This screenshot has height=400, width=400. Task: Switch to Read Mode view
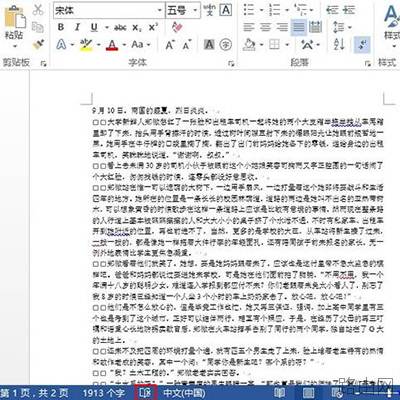coord(281,393)
